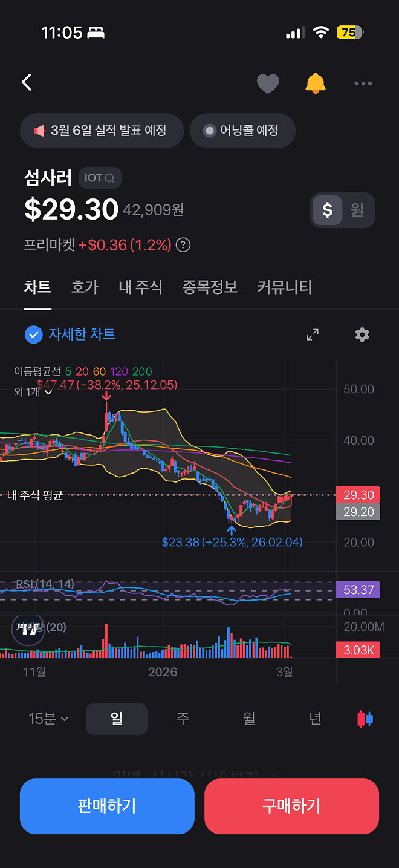Tap the 42,909원 converted price
399x868 pixels.
tap(154, 210)
